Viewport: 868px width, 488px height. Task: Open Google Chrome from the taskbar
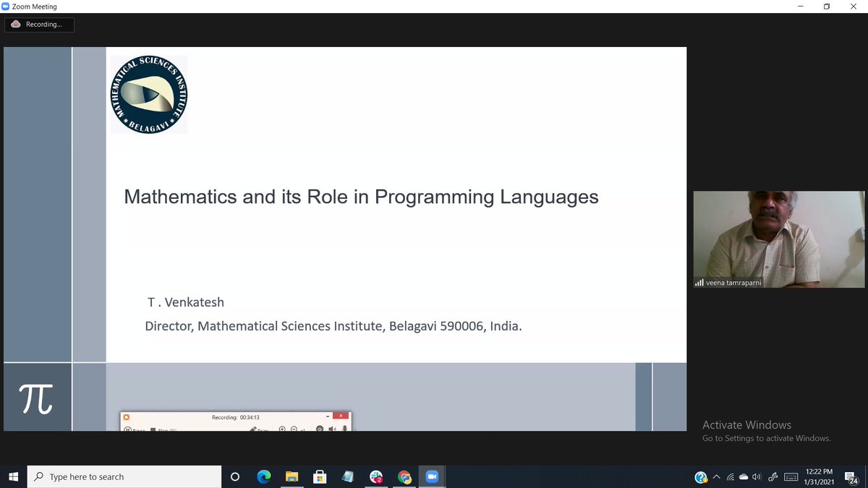click(x=404, y=476)
